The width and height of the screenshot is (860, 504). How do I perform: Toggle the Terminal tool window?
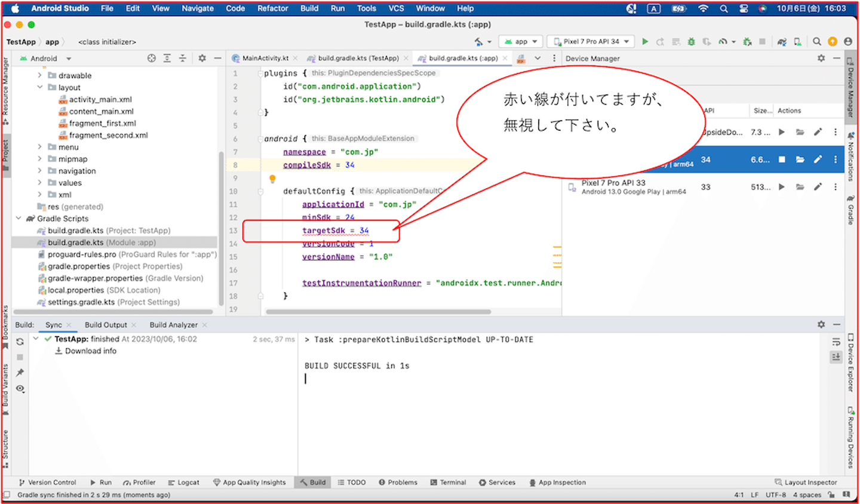[x=448, y=483]
